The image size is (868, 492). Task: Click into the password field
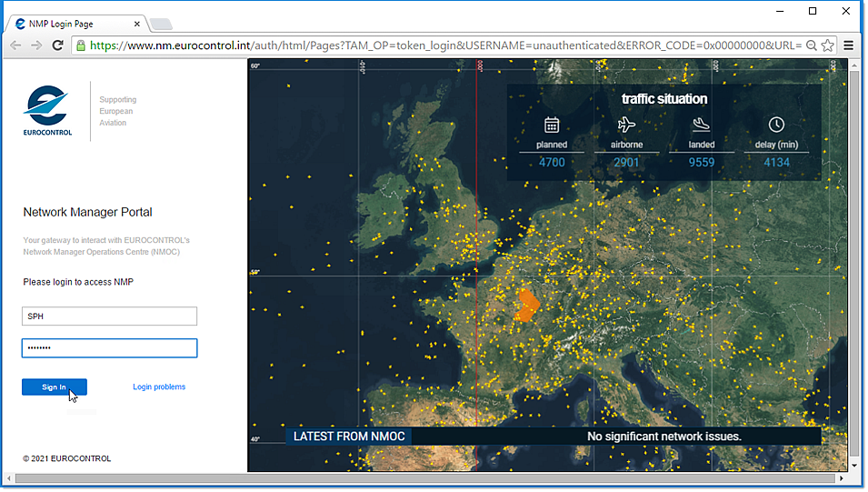pos(109,348)
